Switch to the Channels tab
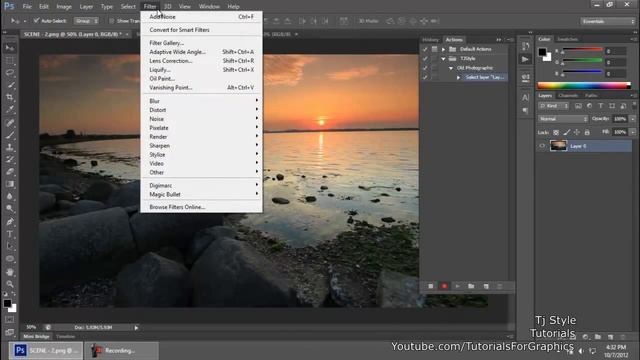This screenshot has height=360, width=640. [x=568, y=96]
